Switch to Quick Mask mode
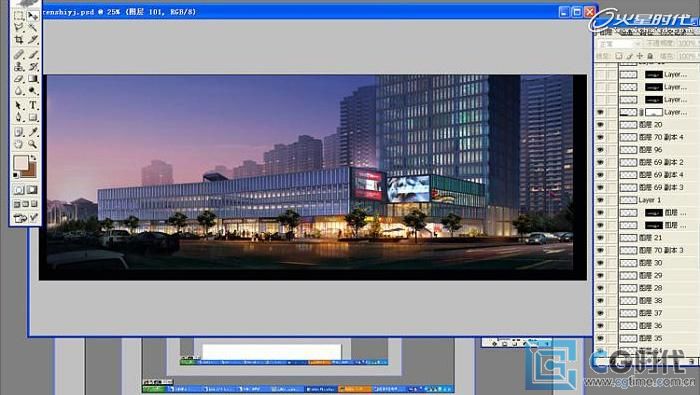 33,190
